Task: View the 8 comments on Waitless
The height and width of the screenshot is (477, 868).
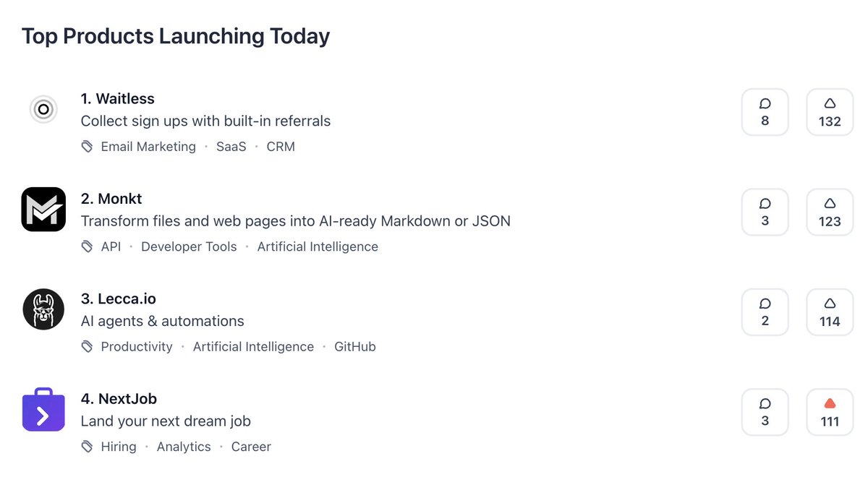Action: (765, 112)
